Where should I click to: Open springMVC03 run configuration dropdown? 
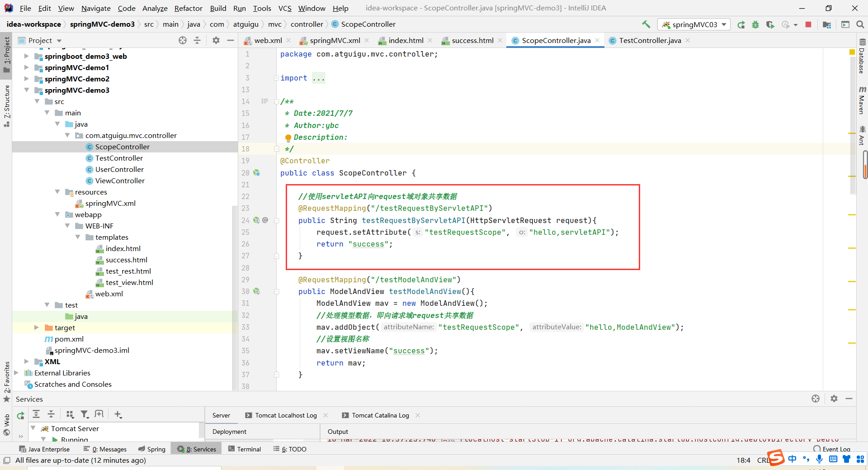pyautogui.click(x=694, y=24)
